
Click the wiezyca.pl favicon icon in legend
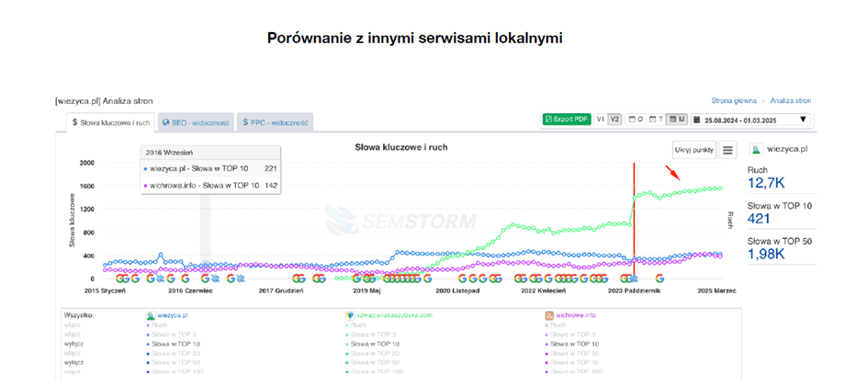(x=150, y=315)
